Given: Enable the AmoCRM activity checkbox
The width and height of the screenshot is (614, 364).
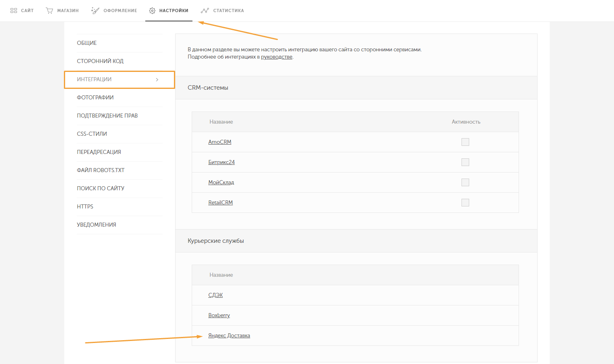Looking at the screenshot, I should tap(465, 142).
